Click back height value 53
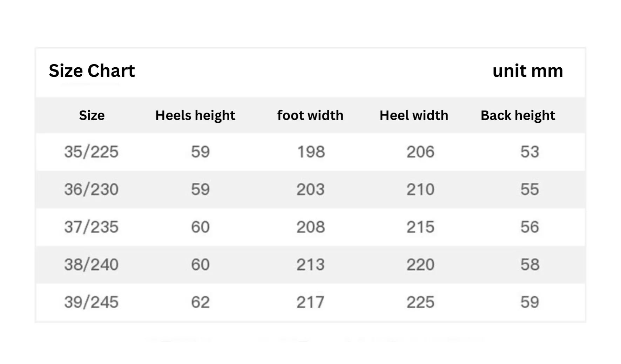 click(x=529, y=152)
